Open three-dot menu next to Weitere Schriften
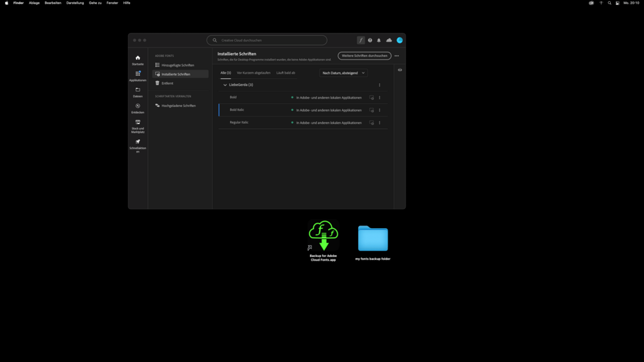The width and height of the screenshot is (644, 362). (x=397, y=56)
